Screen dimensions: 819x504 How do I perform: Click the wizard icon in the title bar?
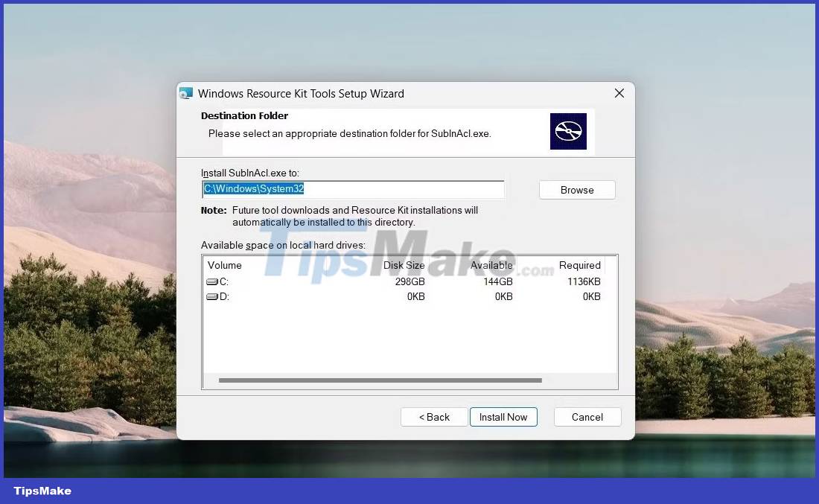(x=185, y=93)
